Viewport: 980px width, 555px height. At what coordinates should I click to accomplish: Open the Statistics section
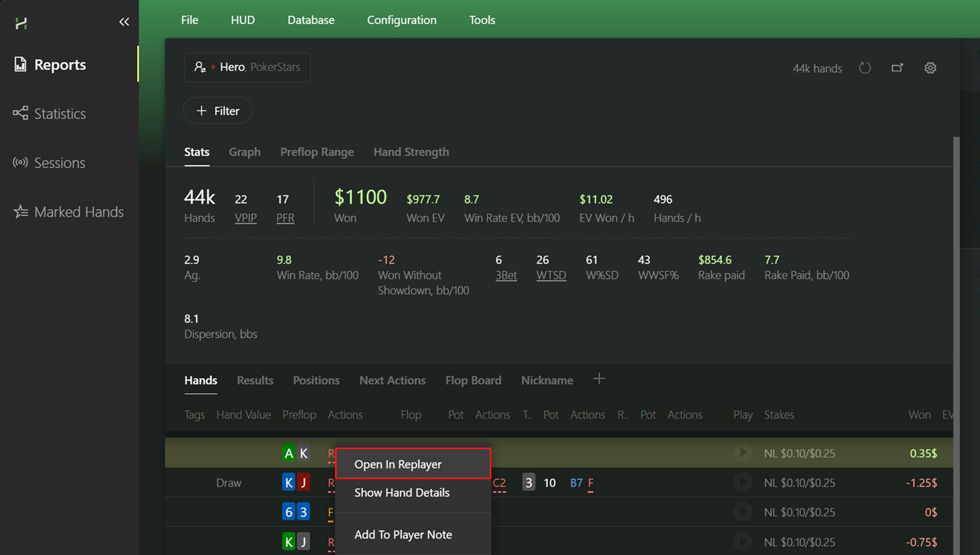59,113
